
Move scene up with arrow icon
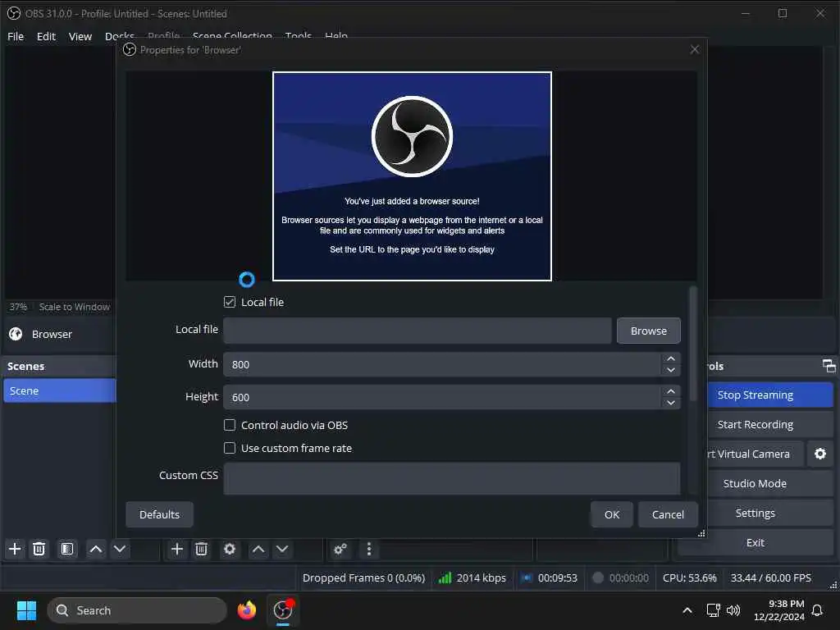(96, 549)
